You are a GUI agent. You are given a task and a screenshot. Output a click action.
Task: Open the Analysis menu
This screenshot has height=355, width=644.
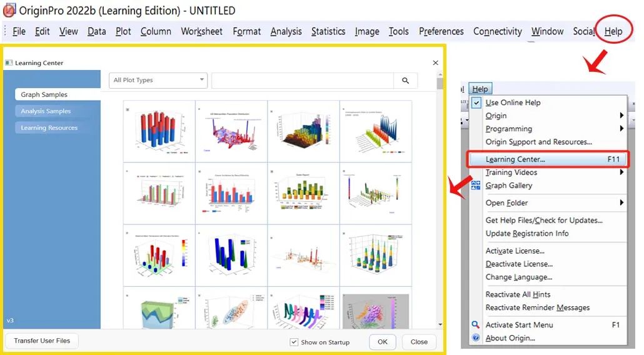pyautogui.click(x=286, y=32)
